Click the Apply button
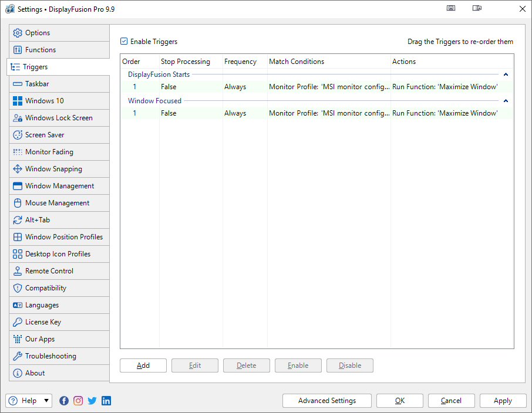 [x=503, y=401]
